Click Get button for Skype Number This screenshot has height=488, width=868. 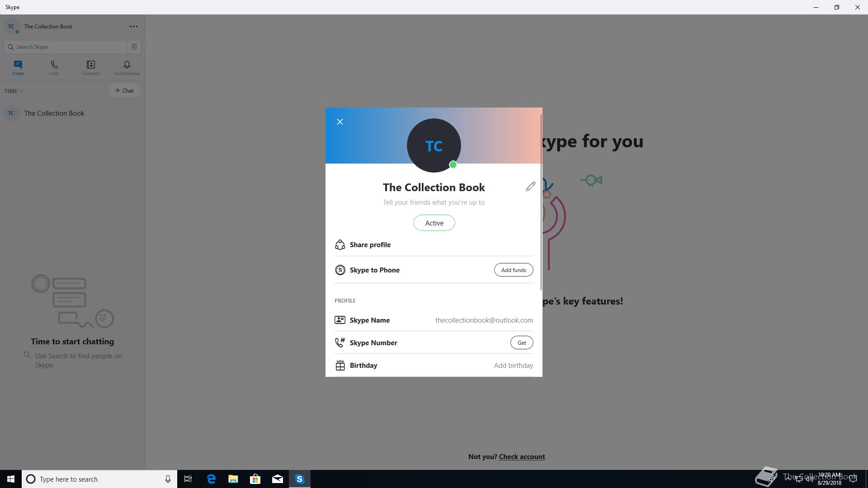click(x=522, y=343)
